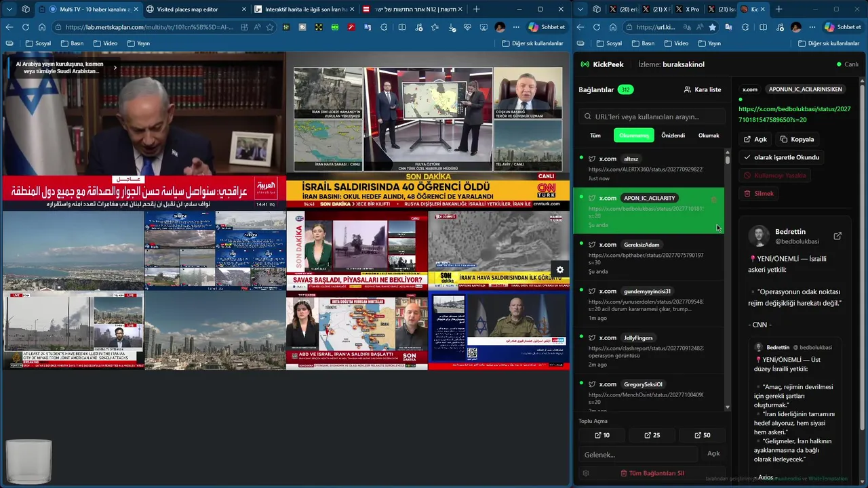Refresh the Multi TV page
The height and width of the screenshot is (488, 868).
click(26, 27)
